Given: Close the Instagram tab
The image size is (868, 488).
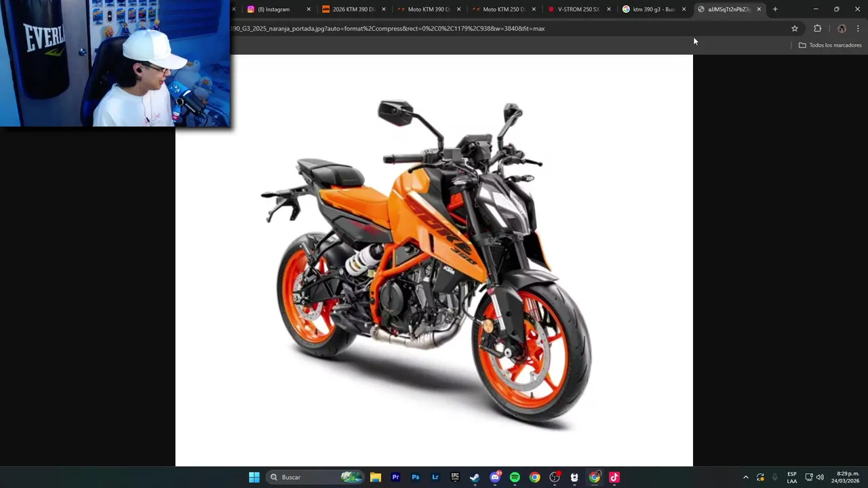Looking at the screenshot, I should point(309,9).
